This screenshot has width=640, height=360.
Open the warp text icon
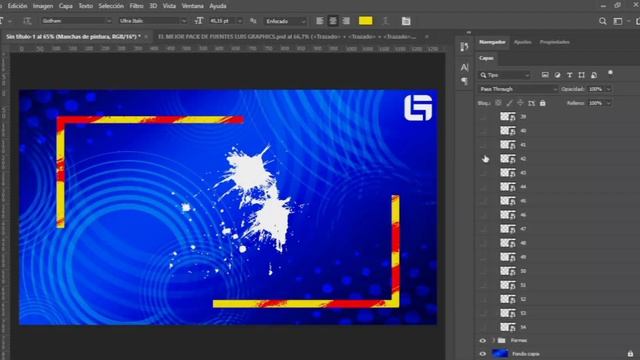385,21
